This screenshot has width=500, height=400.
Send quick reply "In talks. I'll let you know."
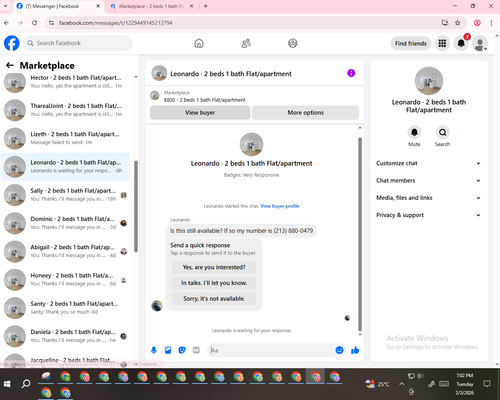click(214, 283)
